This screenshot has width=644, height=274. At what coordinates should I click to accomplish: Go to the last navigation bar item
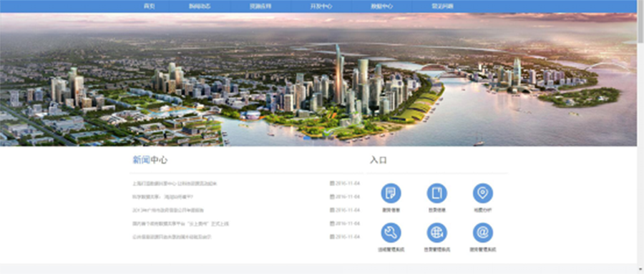pyautogui.click(x=442, y=6)
